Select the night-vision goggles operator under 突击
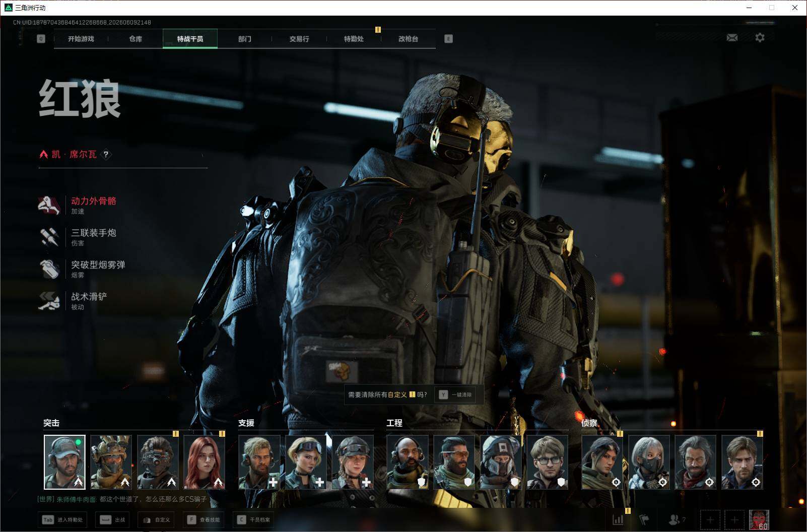 (158, 462)
